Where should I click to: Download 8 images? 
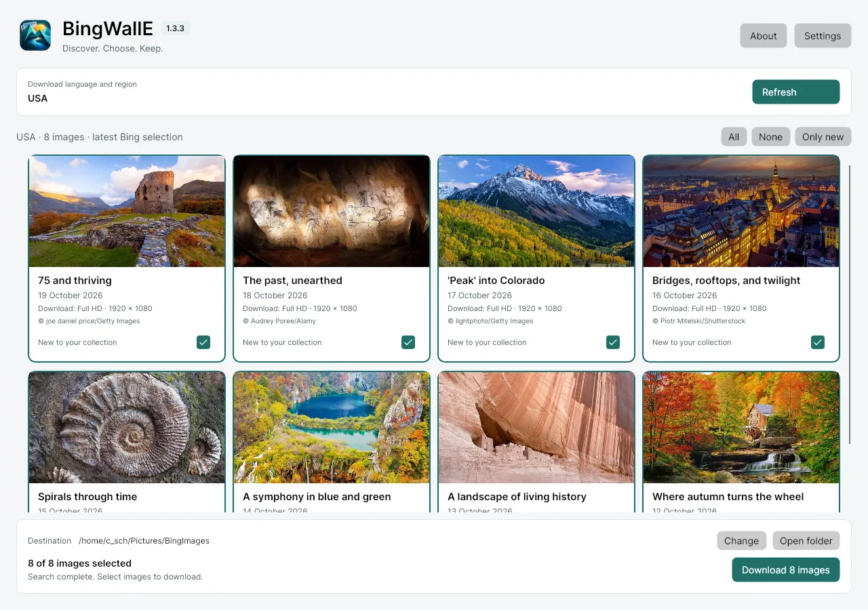pyautogui.click(x=786, y=570)
